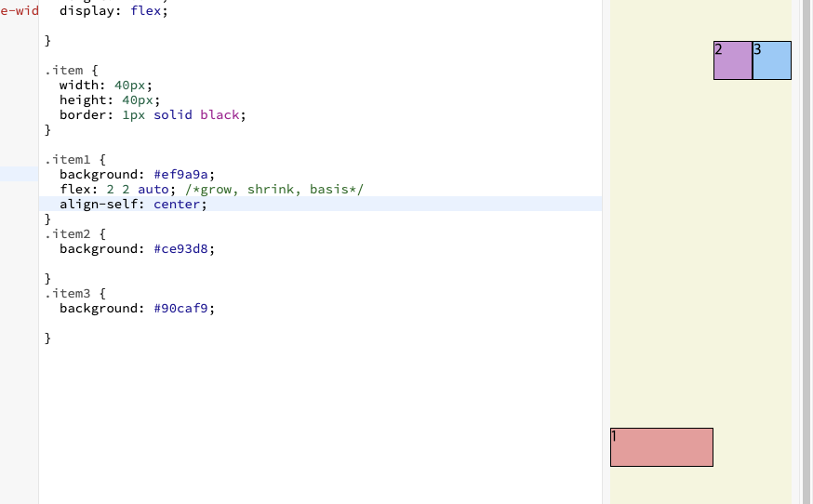Click the '#ef9a9a' color value
The height and width of the screenshot is (504, 813).
tap(180, 174)
